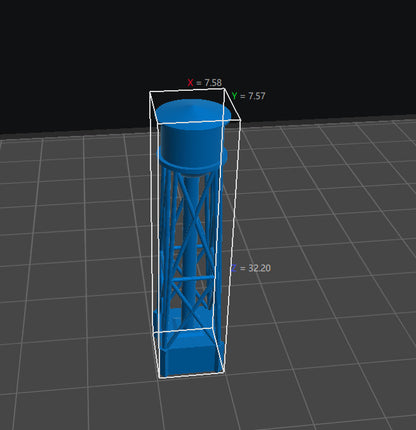Click the bounding box bottom front edge
Image resolution: width=416 pixels, height=430 pixels.
(192, 376)
